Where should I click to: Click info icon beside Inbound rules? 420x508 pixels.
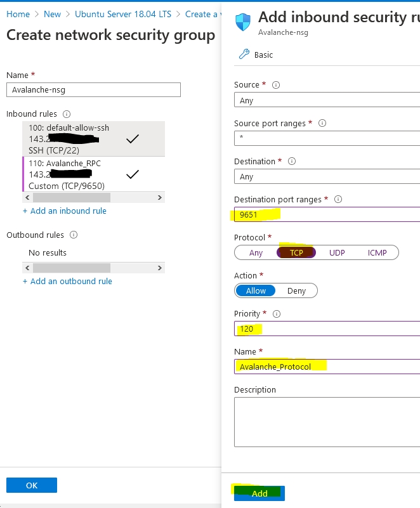coord(64,114)
